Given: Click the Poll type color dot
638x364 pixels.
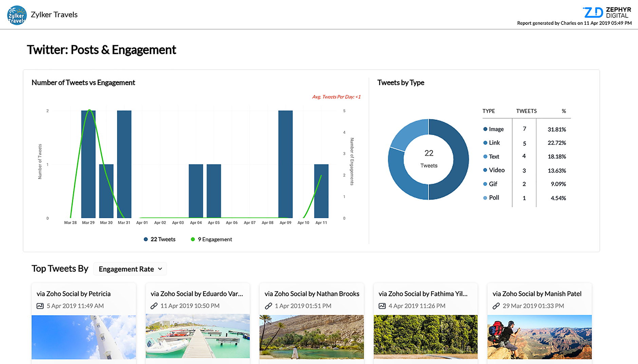Looking at the screenshot, I should coord(485,198).
